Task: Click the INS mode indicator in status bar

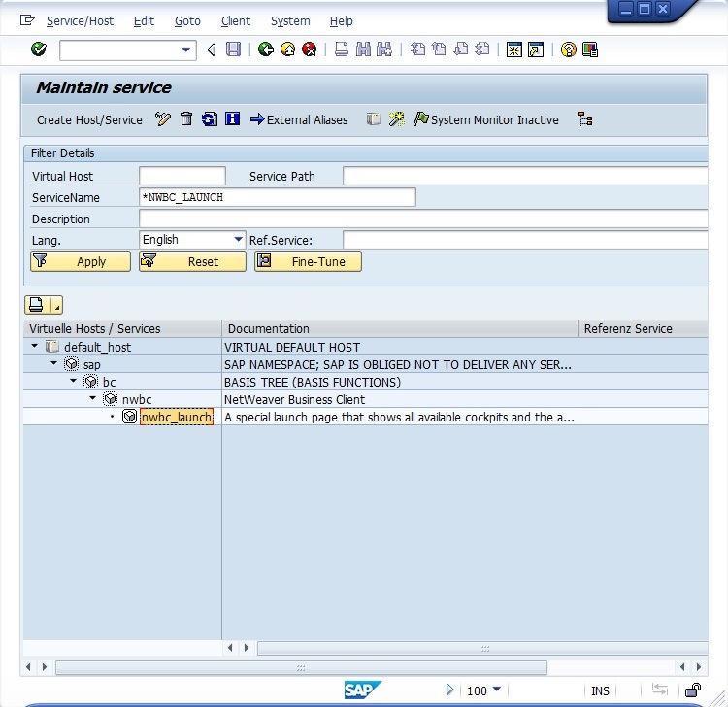Action: coord(600,690)
